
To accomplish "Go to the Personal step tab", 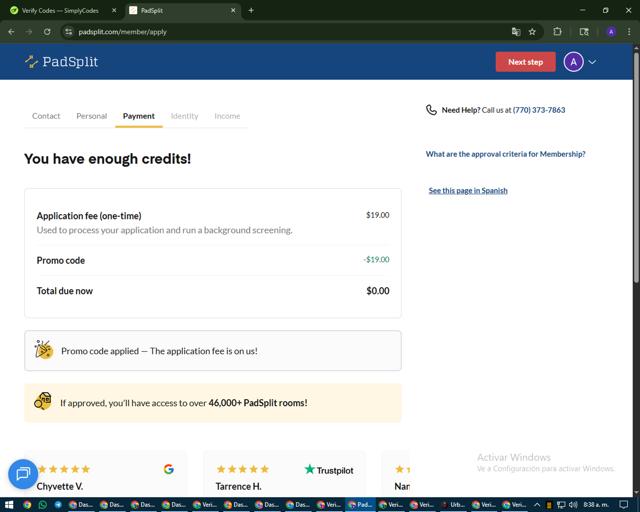I will [x=91, y=116].
